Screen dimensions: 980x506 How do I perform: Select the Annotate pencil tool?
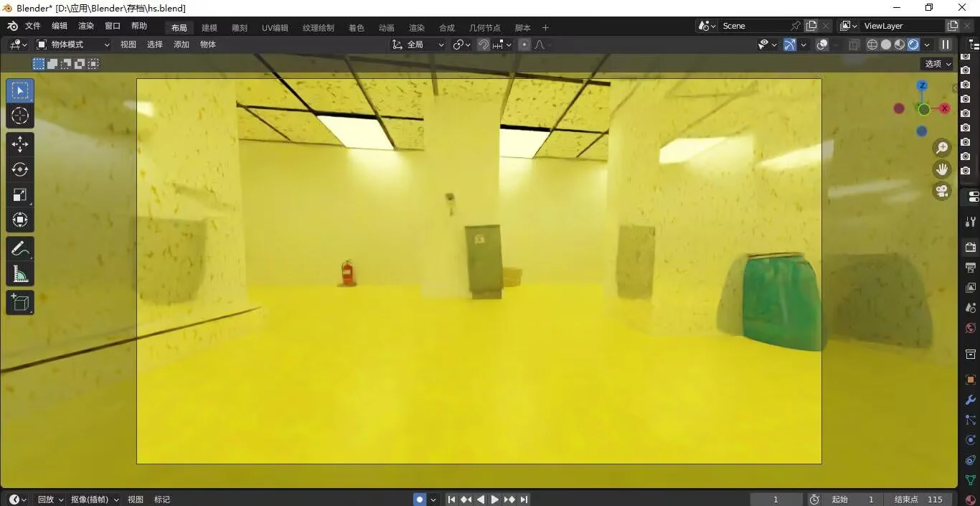20,249
